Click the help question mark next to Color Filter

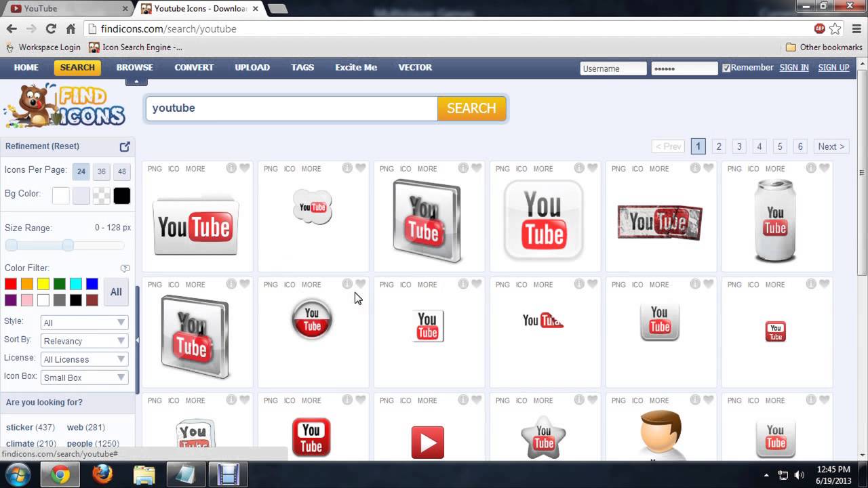(x=125, y=268)
